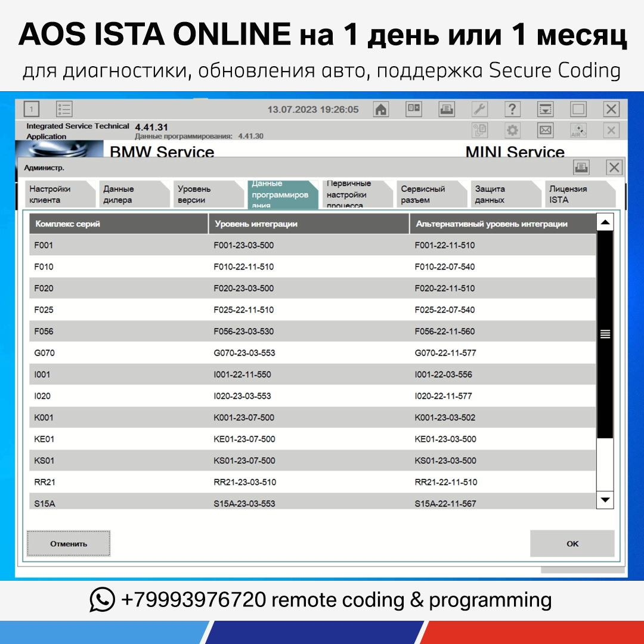
Task: Click alternative level F056-22-11-560
Action: click(445, 332)
